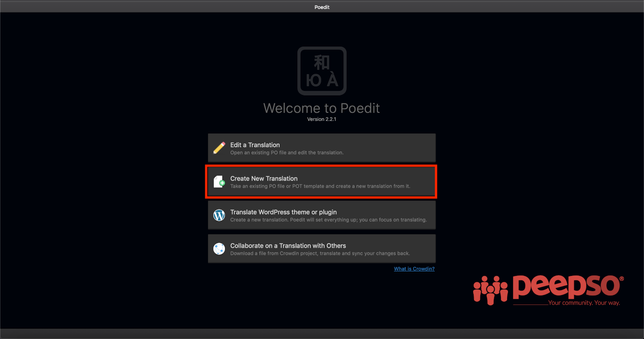Click the pencil icon for Edit a Translation
Screen dimensions: 644x339
click(x=219, y=148)
